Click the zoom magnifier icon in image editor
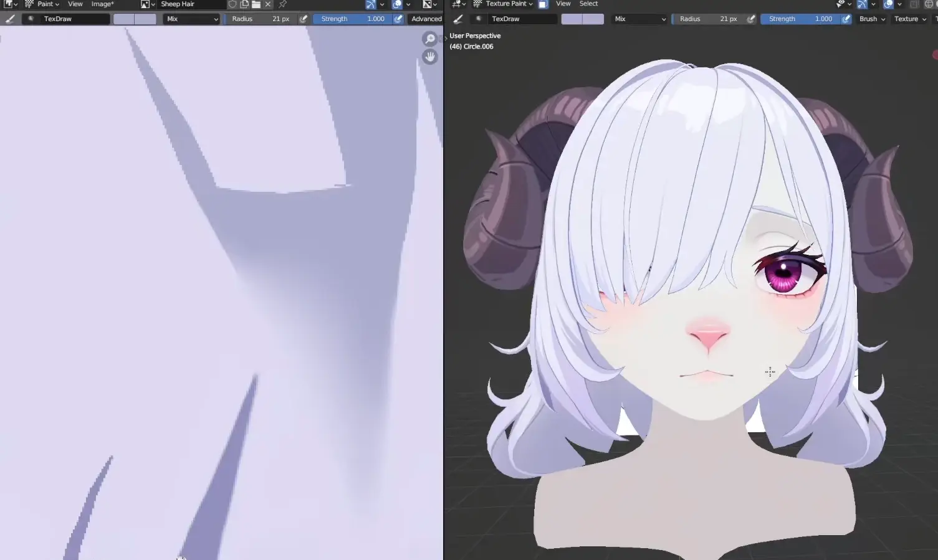938x560 pixels. [429, 39]
